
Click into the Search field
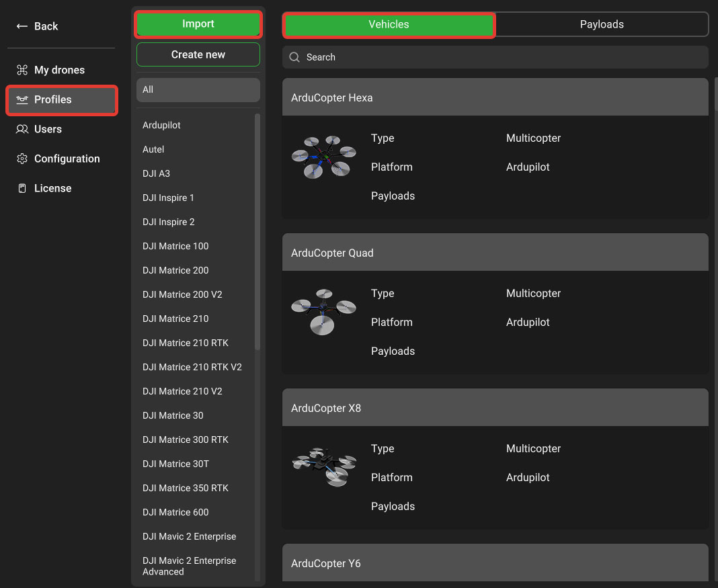pos(495,57)
